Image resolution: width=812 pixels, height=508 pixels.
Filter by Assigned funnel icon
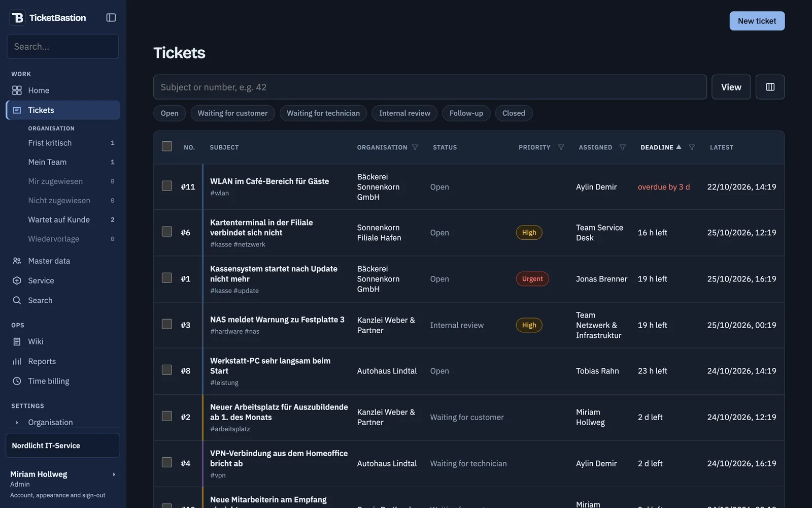pyautogui.click(x=623, y=147)
